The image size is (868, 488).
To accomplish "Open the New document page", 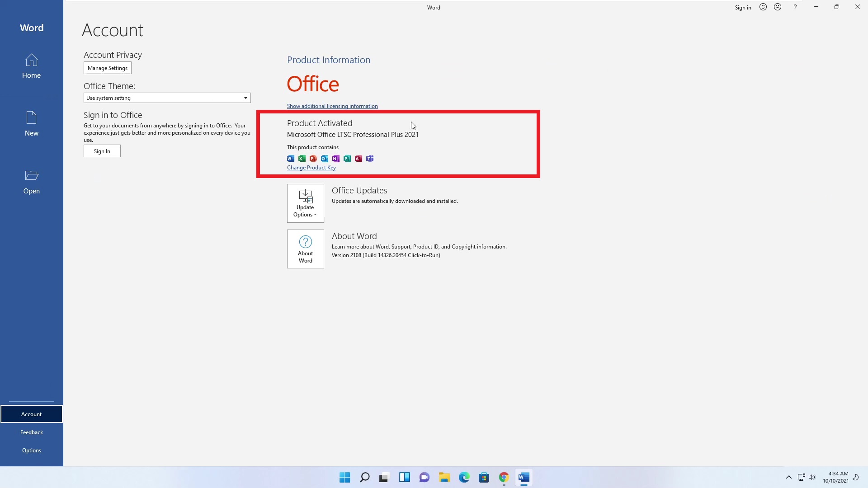I will tap(31, 124).
